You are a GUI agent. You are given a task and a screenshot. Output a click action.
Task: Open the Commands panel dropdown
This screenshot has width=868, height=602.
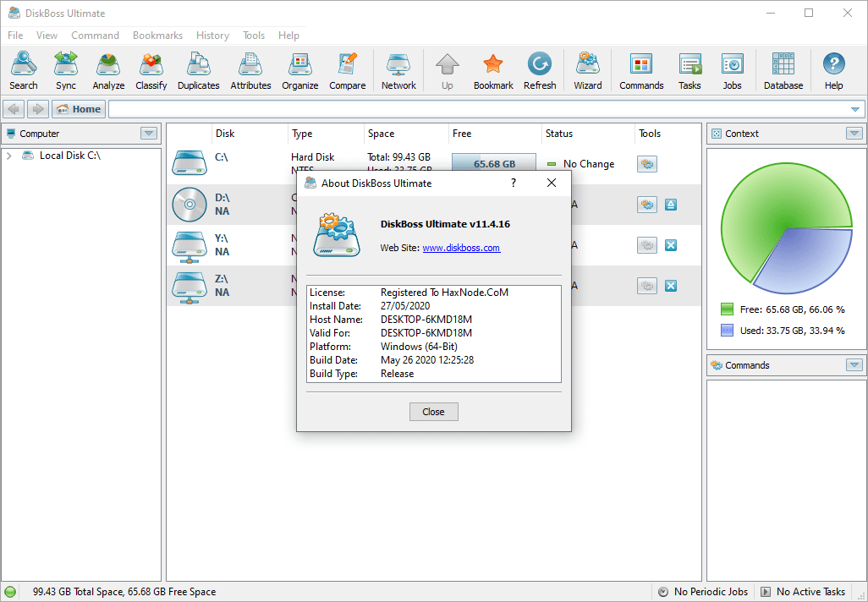[x=854, y=365]
